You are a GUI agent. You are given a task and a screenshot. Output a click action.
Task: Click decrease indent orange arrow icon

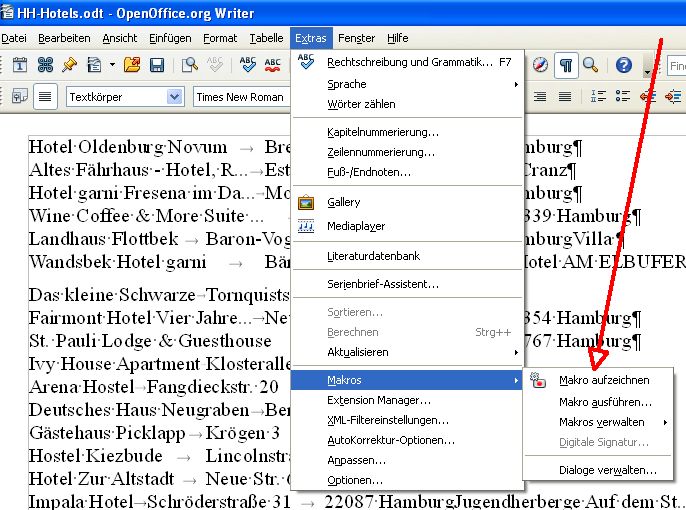(648, 96)
